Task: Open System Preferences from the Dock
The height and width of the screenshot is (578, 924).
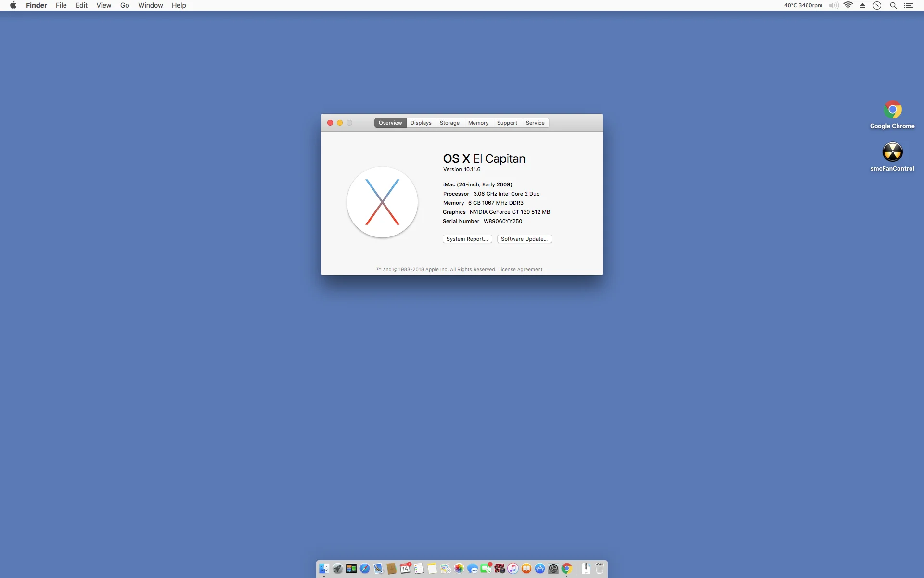Action: click(553, 569)
